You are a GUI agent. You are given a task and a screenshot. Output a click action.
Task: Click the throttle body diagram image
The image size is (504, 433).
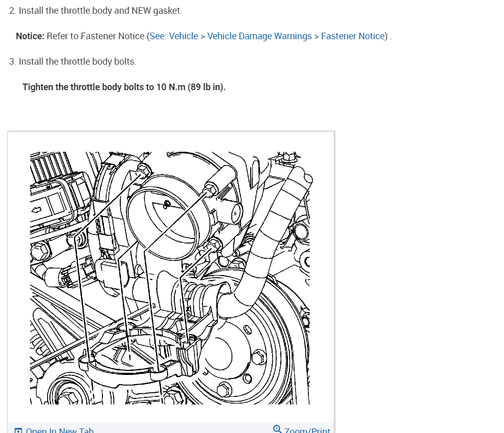pos(170,278)
